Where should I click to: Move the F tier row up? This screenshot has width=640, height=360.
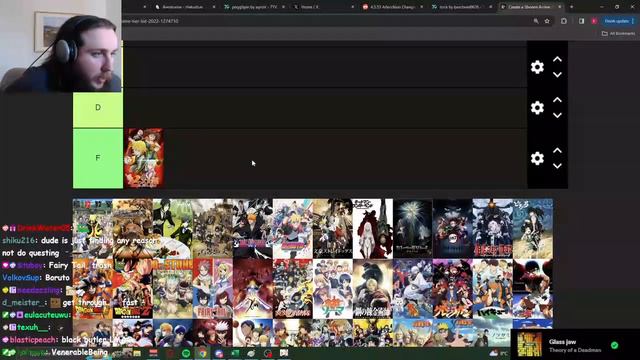click(x=557, y=151)
